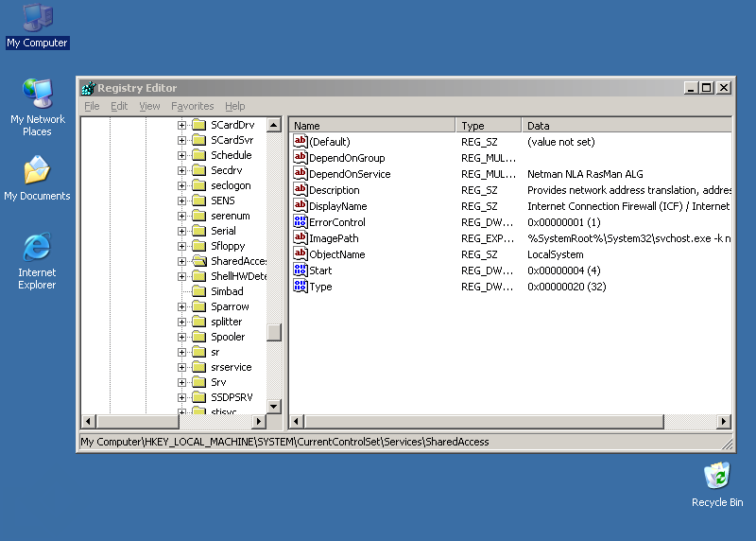Click the open SharedAccess folder icon
The height and width of the screenshot is (541, 756).
tap(199, 261)
